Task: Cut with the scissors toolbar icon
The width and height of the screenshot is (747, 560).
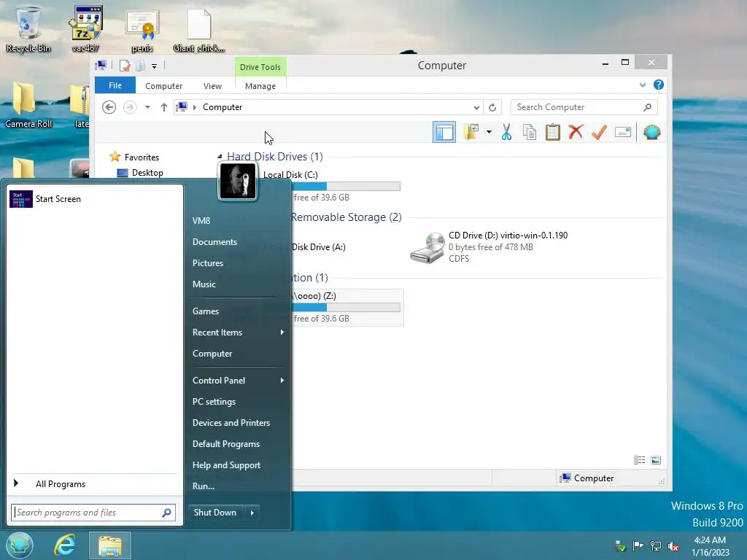Action: tap(506, 132)
